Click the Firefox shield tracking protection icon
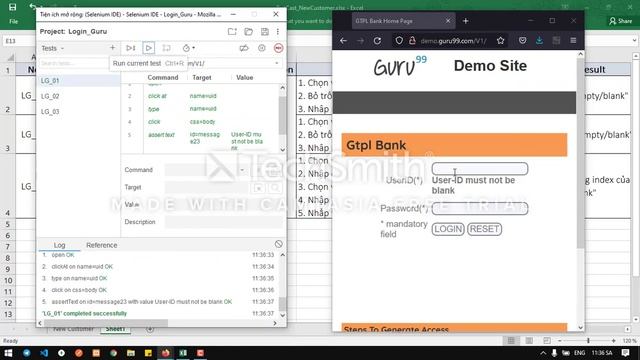This screenshot has width=640, height=360. [399, 40]
